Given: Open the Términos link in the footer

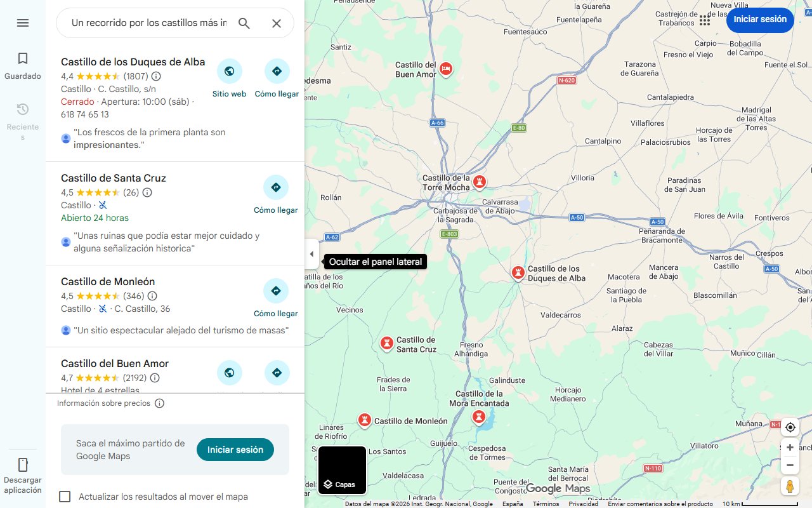Looking at the screenshot, I should [x=546, y=504].
